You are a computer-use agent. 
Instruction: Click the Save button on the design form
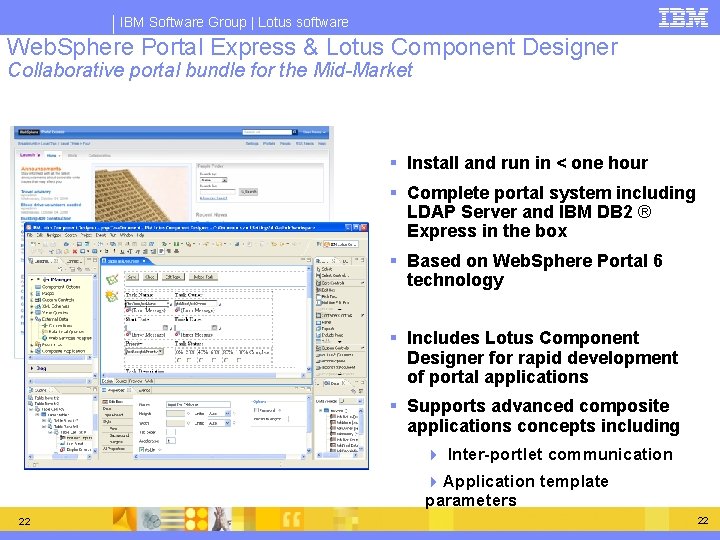[132, 277]
